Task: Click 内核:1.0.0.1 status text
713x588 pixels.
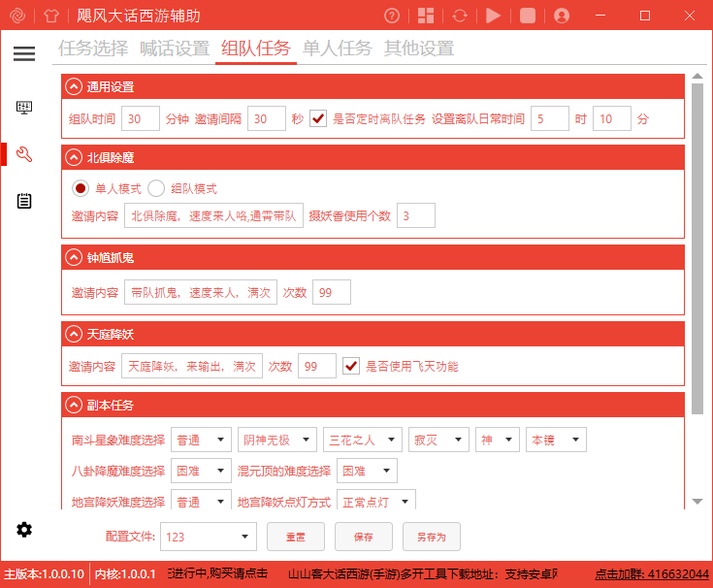Action: pos(125,574)
